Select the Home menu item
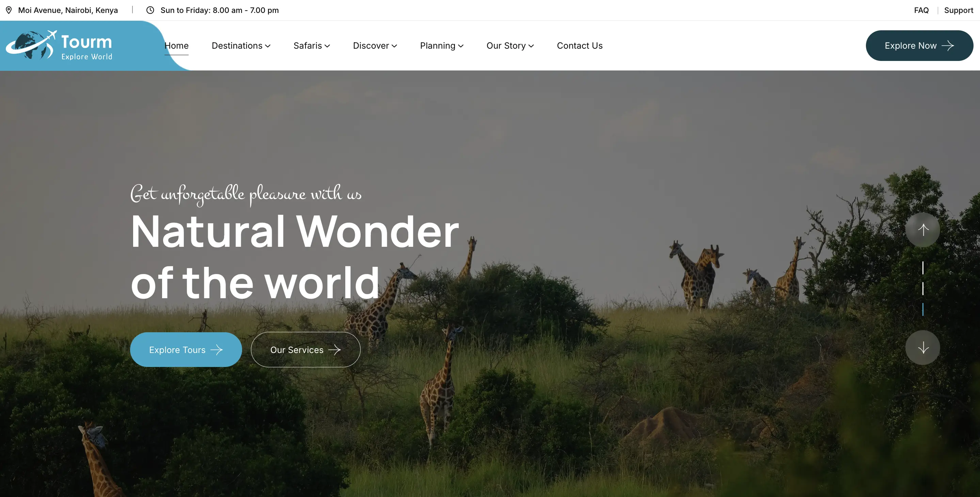The height and width of the screenshot is (497, 980). [176, 46]
